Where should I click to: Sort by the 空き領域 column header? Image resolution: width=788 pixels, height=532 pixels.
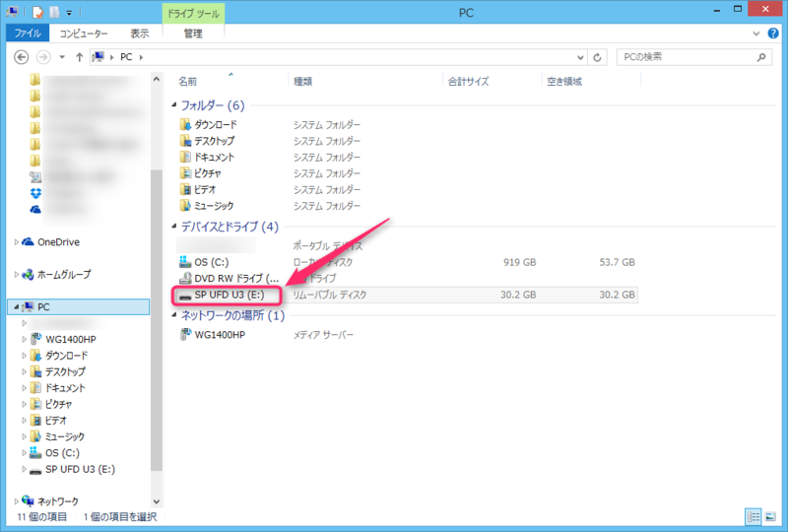pos(564,81)
